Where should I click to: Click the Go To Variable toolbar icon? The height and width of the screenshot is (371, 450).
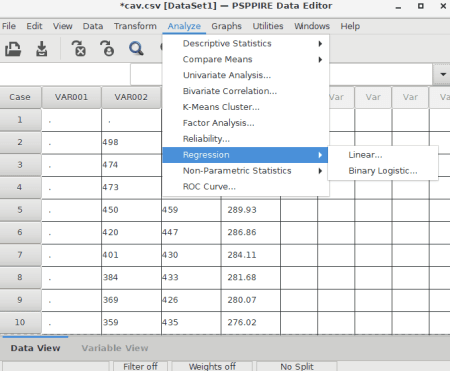[x=79, y=49]
